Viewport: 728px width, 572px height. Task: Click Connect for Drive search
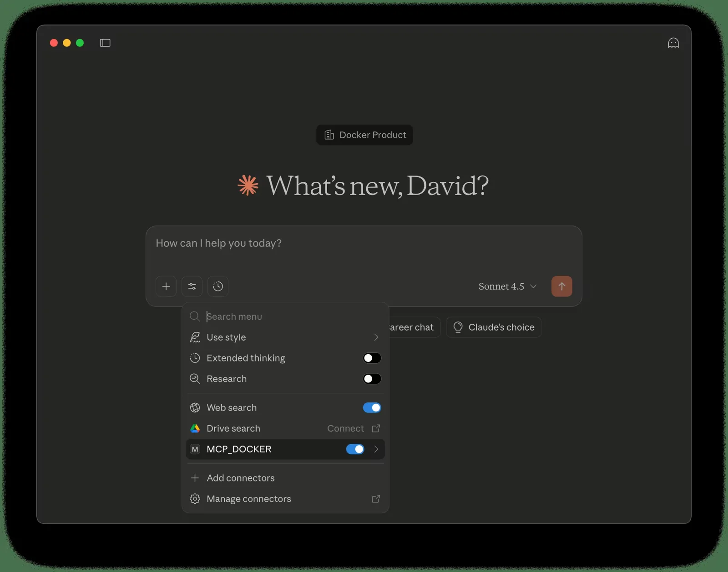tap(345, 428)
